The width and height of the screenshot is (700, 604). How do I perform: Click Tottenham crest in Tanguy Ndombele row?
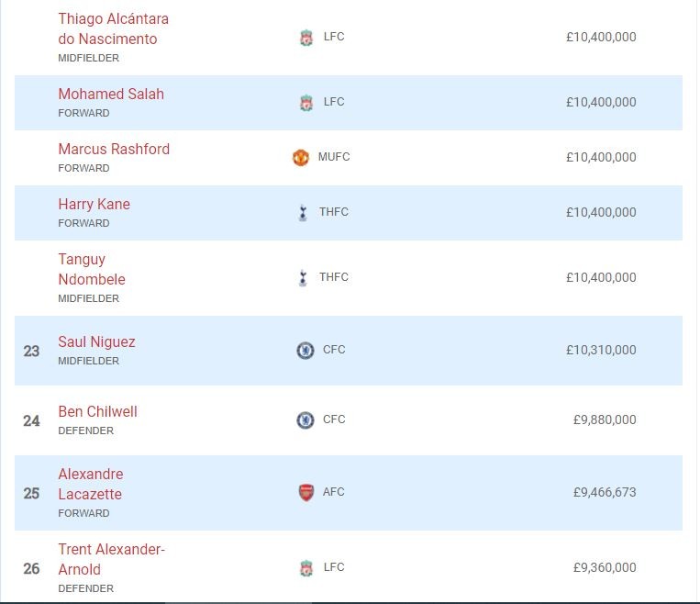[x=303, y=277]
